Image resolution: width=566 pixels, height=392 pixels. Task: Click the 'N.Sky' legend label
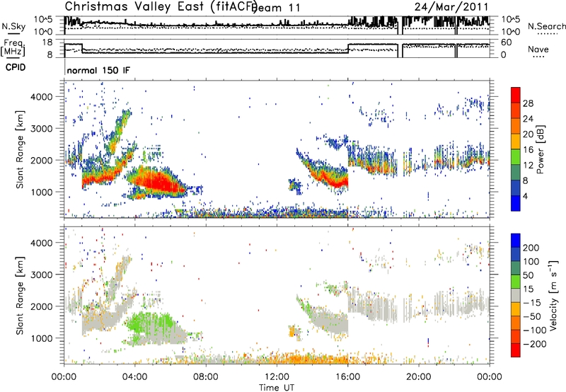tap(13, 26)
